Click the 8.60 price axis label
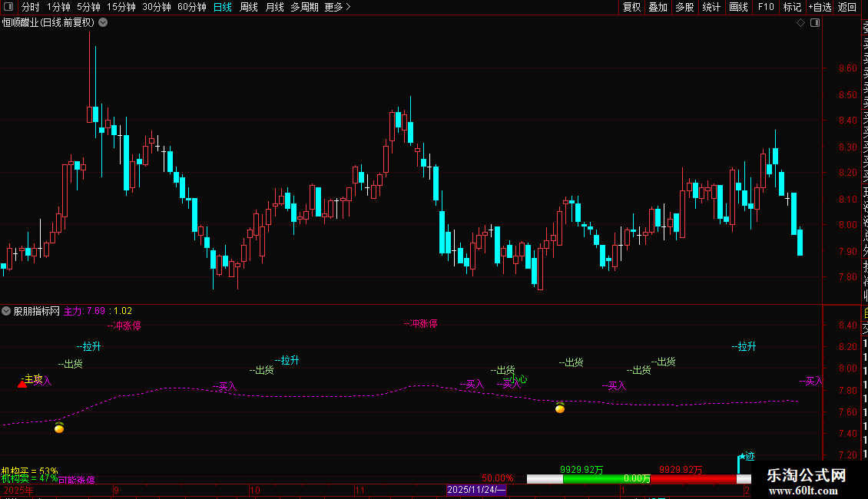This screenshot has width=868, height=499. [847, 68]
